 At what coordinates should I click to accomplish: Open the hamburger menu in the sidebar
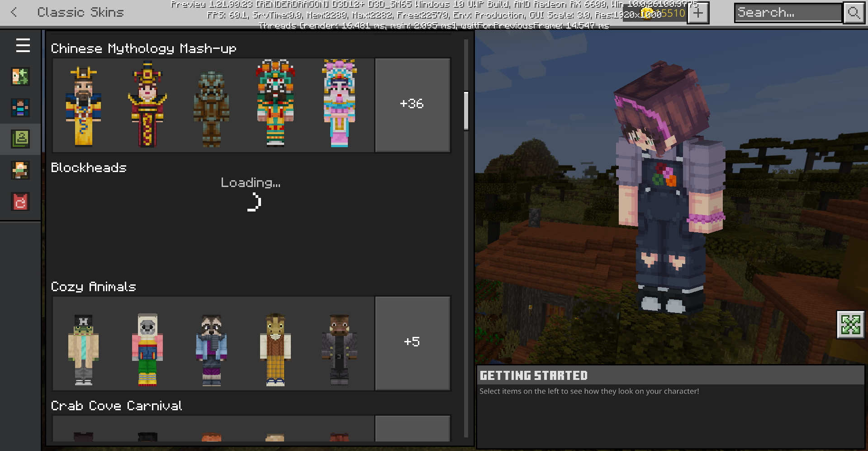point(23,45)
